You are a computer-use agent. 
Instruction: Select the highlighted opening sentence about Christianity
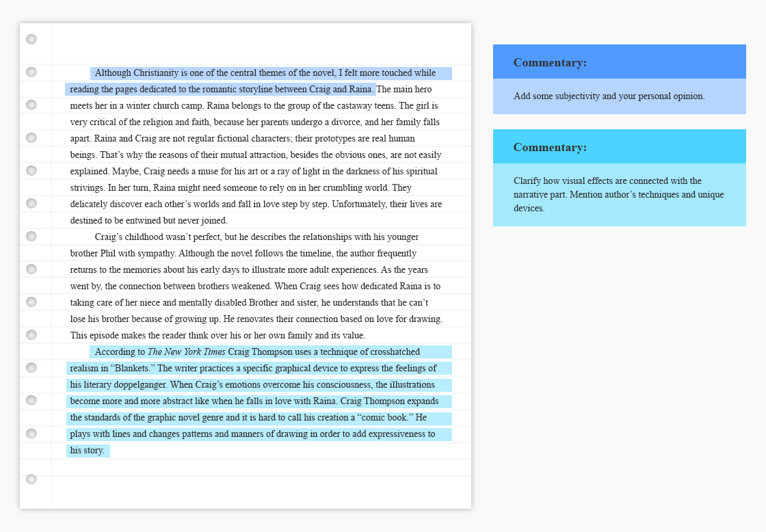[x=267, y=72]
